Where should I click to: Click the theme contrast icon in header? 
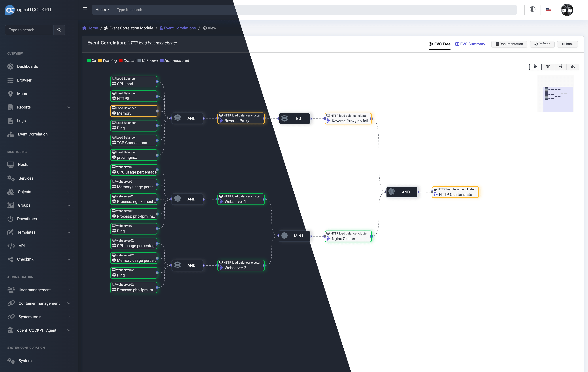pos(532,10)
